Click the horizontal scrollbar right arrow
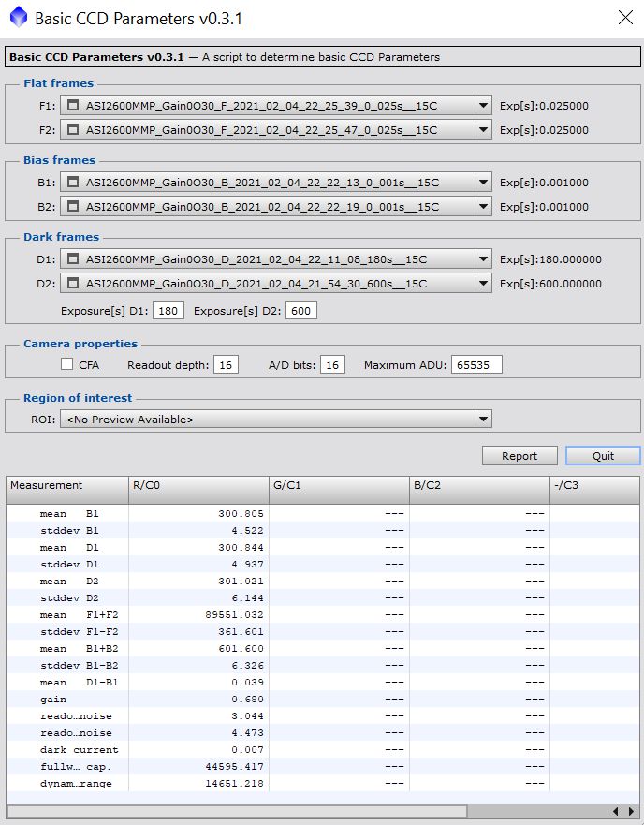Screen dimensions: 644x825 click(x=631, y=811)
